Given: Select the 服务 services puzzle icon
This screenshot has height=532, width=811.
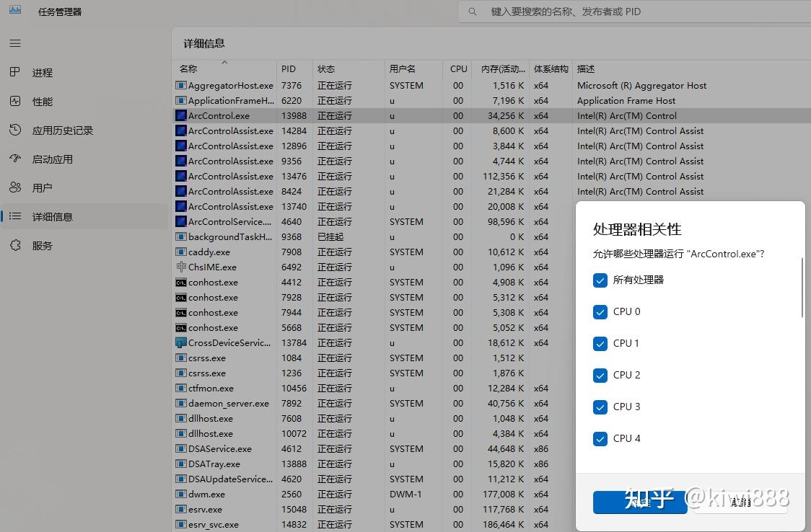Looking at the screenshot, I should coord(15,245).
